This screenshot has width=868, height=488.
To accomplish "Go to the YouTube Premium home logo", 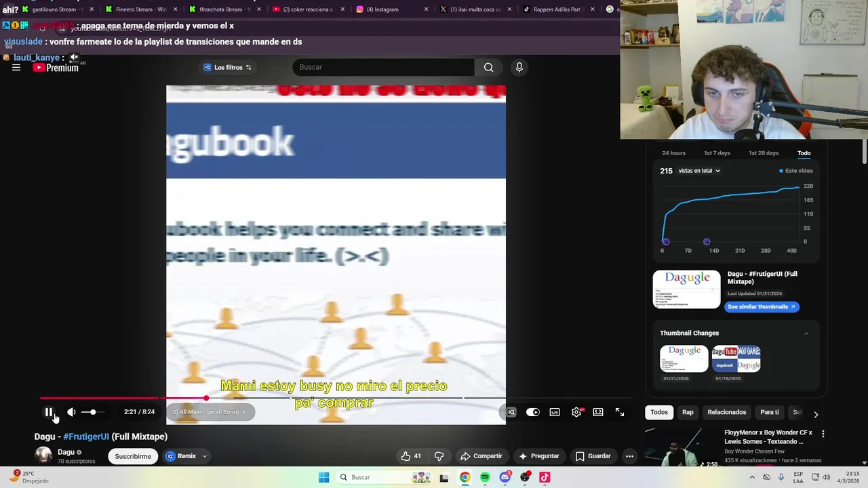I will [56, 67].
